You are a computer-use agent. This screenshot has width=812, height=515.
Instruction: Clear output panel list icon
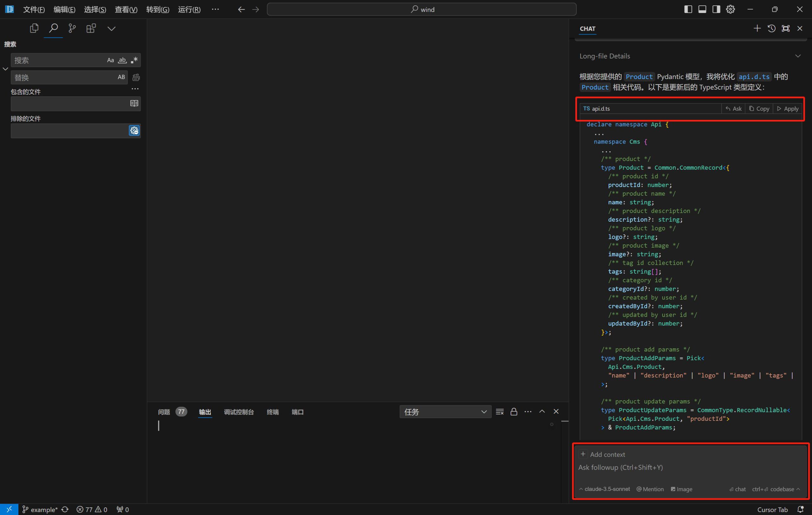pos(500,412)
